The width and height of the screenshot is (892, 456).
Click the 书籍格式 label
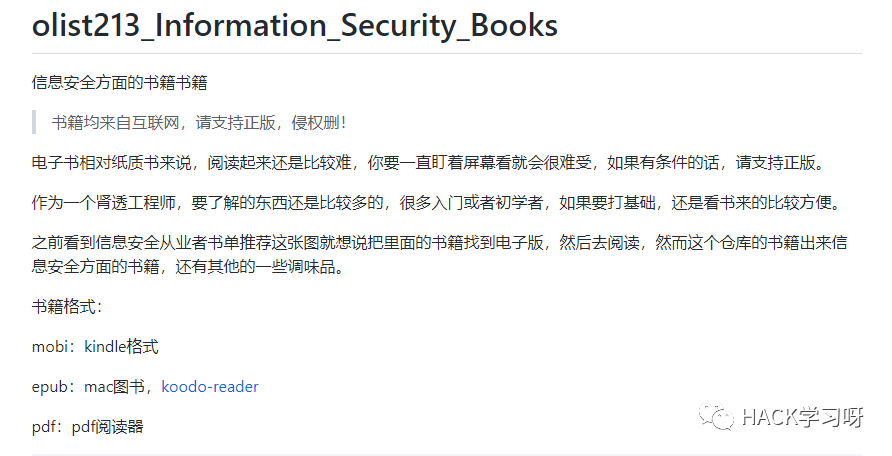click(x=67, y=306)
